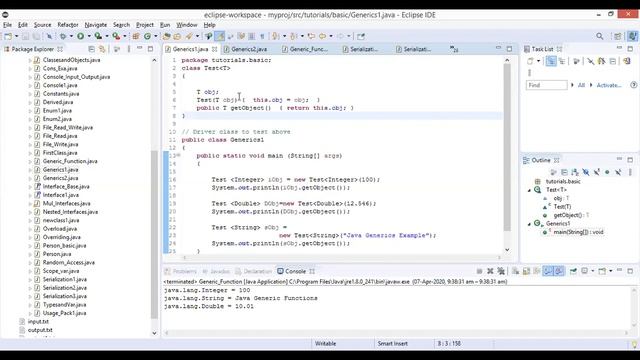Click the editor vertical scrollbar thumb
The image size is (640, 360).
click(x=507, y=147)
